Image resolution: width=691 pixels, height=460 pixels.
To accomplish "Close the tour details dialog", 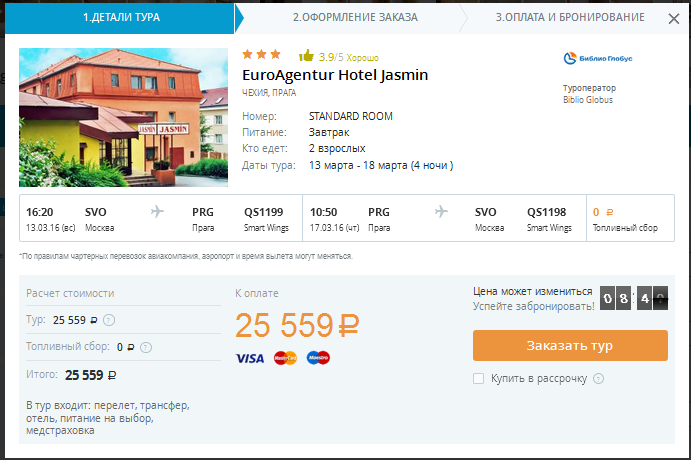I will (673, 18).
